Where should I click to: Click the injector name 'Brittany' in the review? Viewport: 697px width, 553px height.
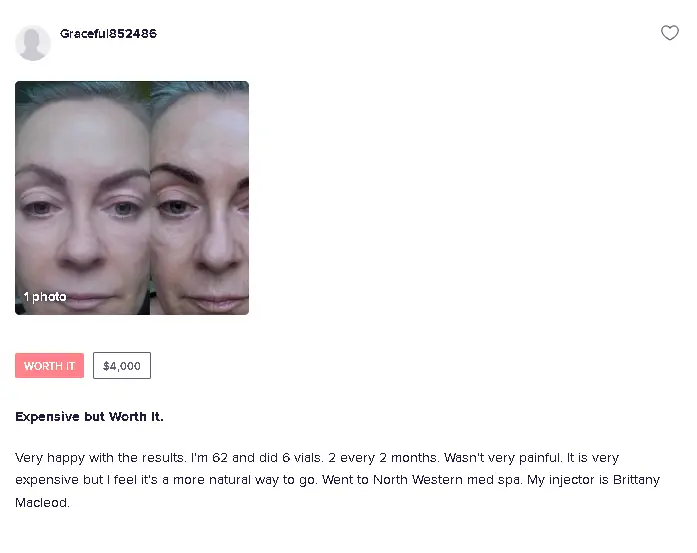636,480
